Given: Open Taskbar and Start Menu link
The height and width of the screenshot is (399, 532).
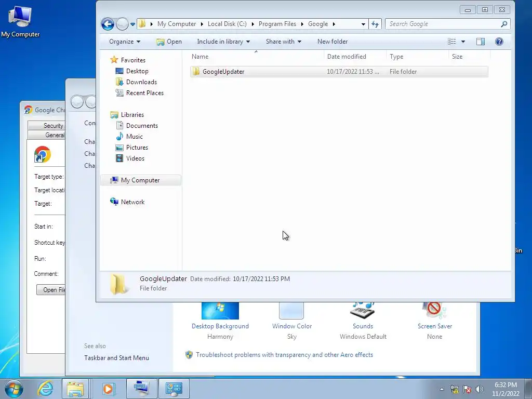Looking at the screenshot, I should pyautogui.click(x=116, y=358).
